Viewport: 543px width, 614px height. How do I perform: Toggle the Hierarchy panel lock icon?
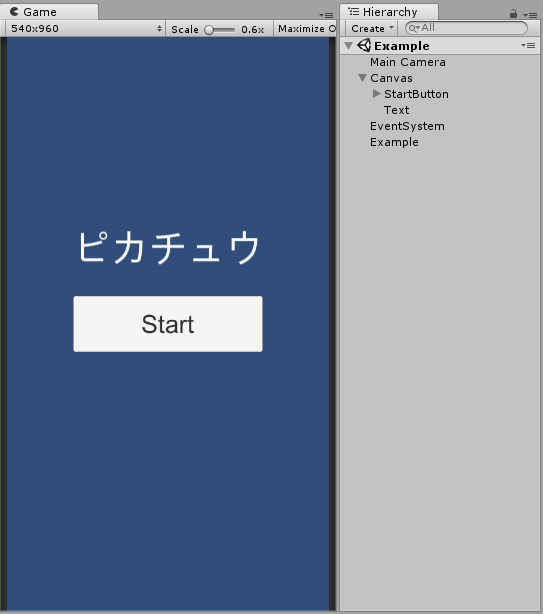(x=513, y=14)
